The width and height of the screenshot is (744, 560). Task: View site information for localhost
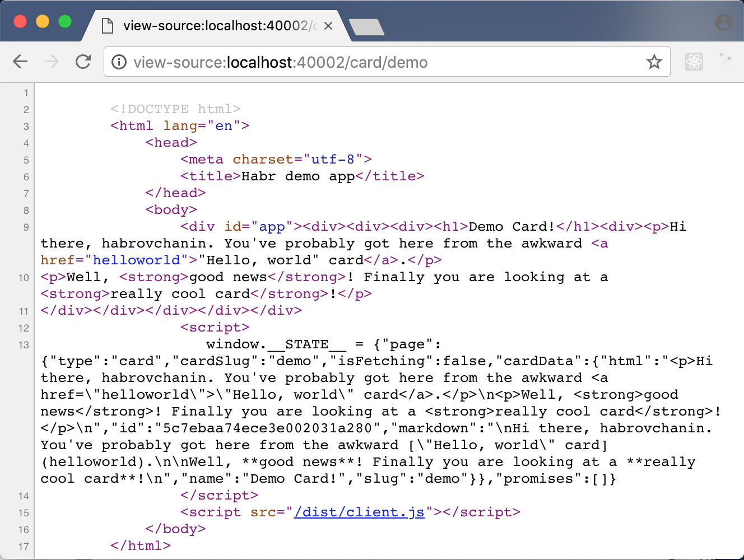pyautogui.click(x=119, y=62)
